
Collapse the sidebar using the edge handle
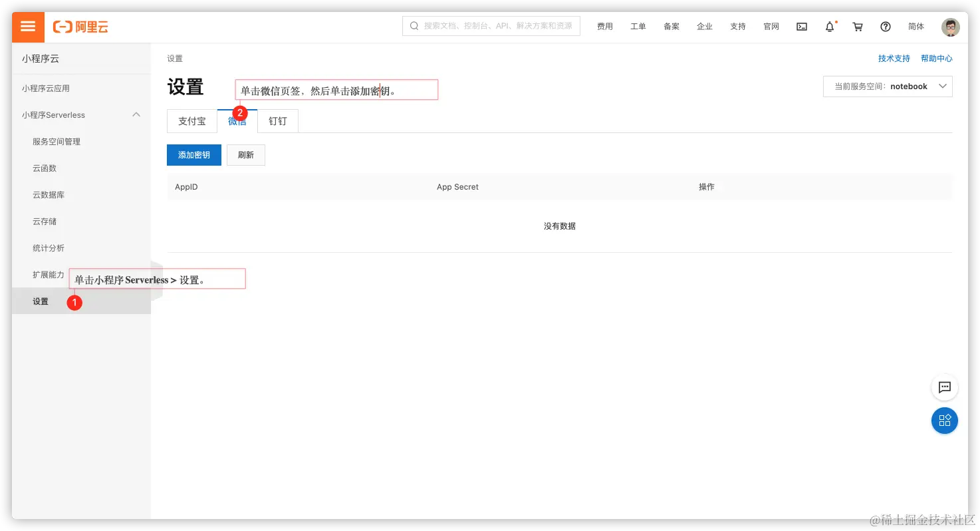point(157,281)
